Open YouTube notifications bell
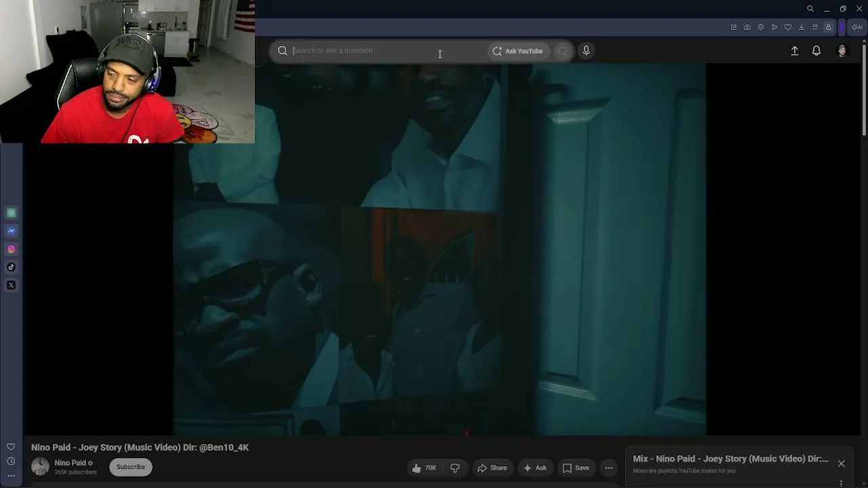This screenshot has width=868, height=488. pyautogui.click(x=816, y=51)
